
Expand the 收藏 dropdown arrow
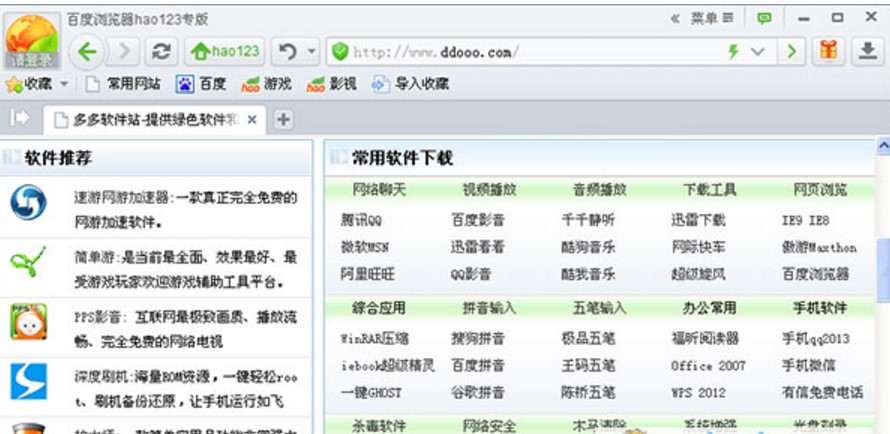tap(64, 85)
